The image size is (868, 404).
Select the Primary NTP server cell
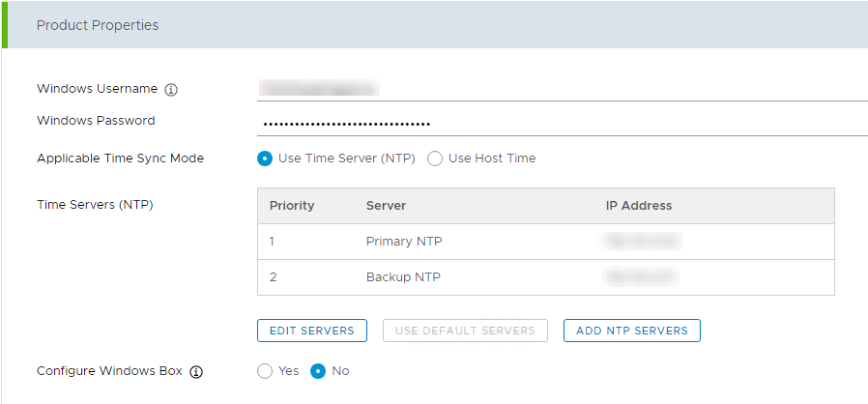[x=404, y=242]
